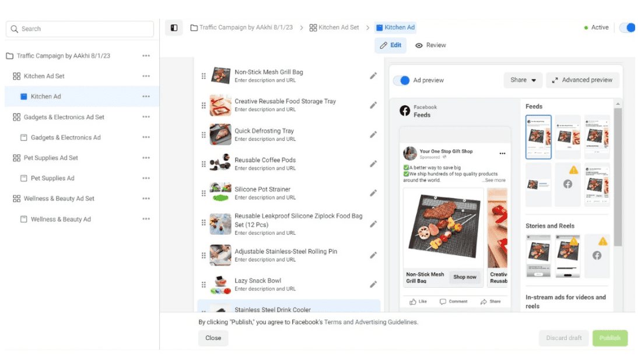Click edit pencil next to Reusable Coffee Pods

(x=373, y=164)
